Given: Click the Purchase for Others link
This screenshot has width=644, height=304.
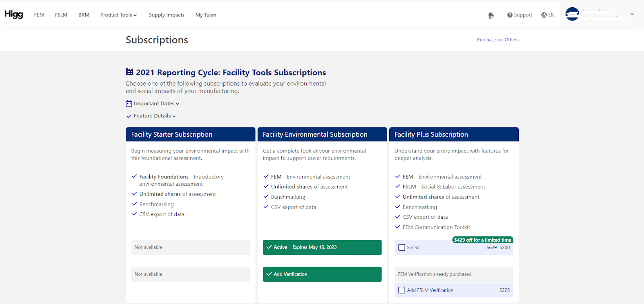Looking at the screenshot, I should [497, 39].
